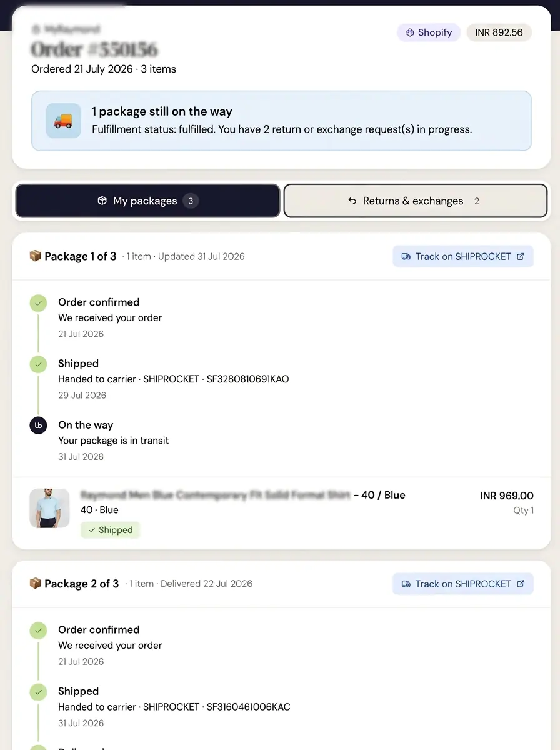Click the external-link icon on Package 1 track button
This screenshot has height=750, width=560.
(x=521, y=256)
